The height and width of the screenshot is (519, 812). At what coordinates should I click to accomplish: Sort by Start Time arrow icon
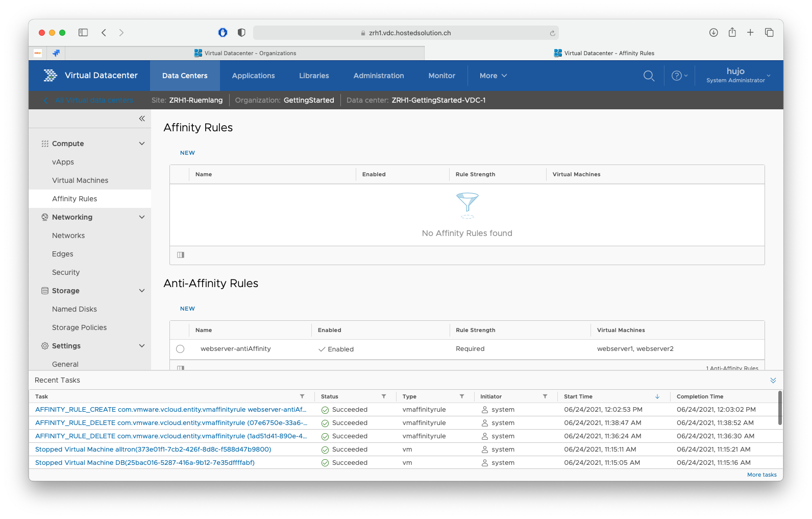click(x=657, y=396)
